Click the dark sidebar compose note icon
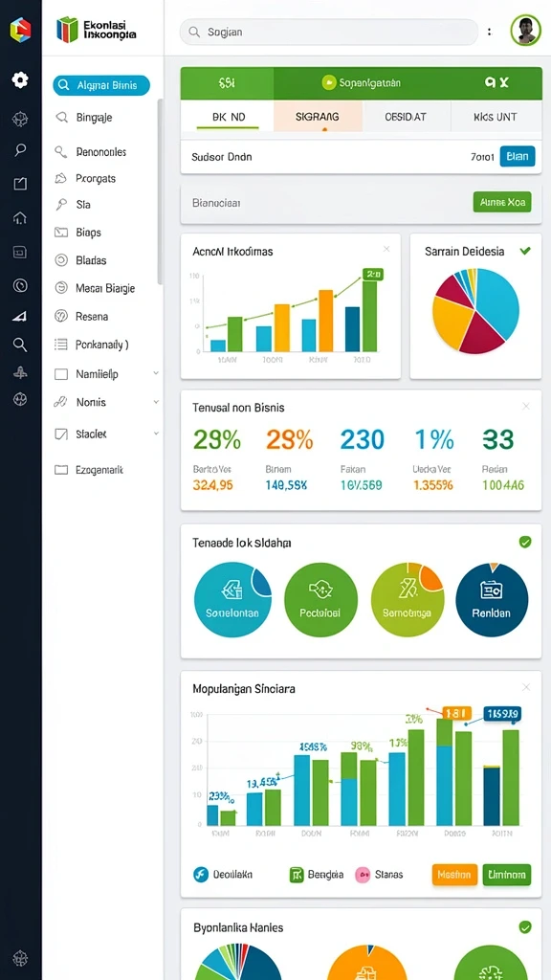The height and width of the screenshot is (980, 551). (x=20, y=183)
